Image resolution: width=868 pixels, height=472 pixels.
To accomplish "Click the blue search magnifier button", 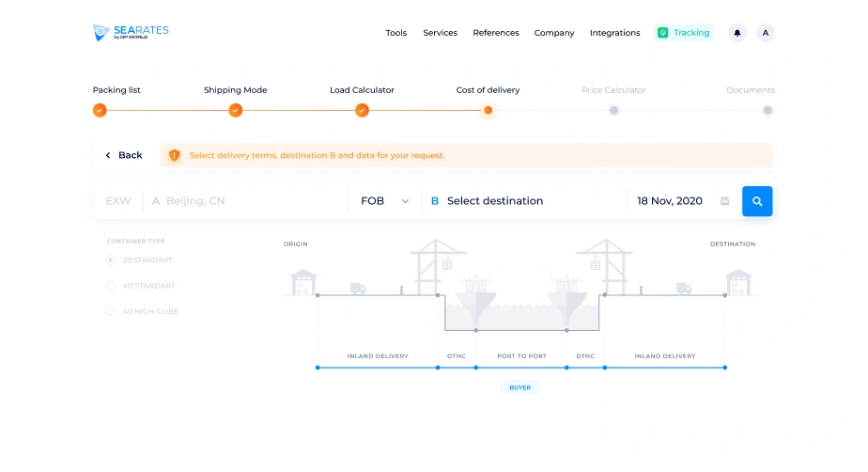I will tap(757, 201).
